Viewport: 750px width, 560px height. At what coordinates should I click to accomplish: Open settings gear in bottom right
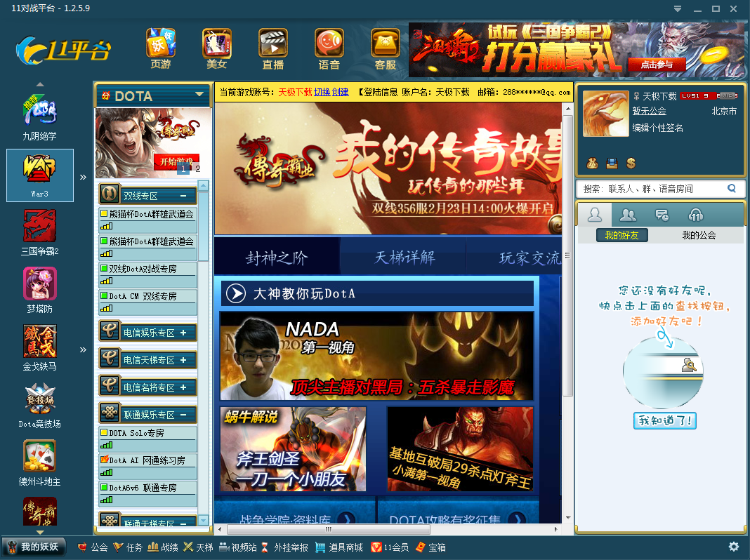(x=733, y=547)
